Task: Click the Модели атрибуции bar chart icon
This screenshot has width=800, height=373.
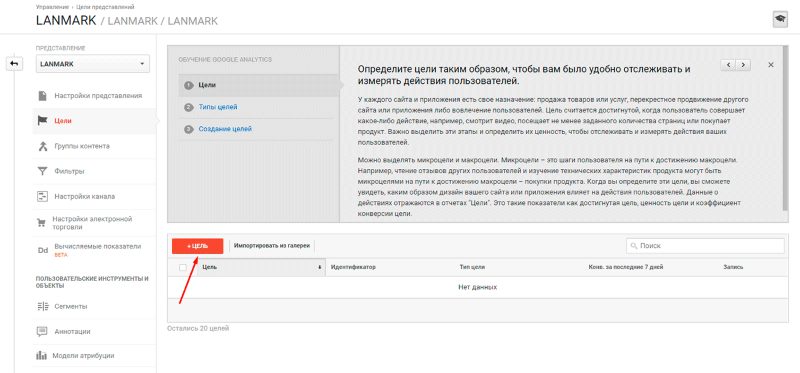Action: pyautogui.click(x=42, y=356)
